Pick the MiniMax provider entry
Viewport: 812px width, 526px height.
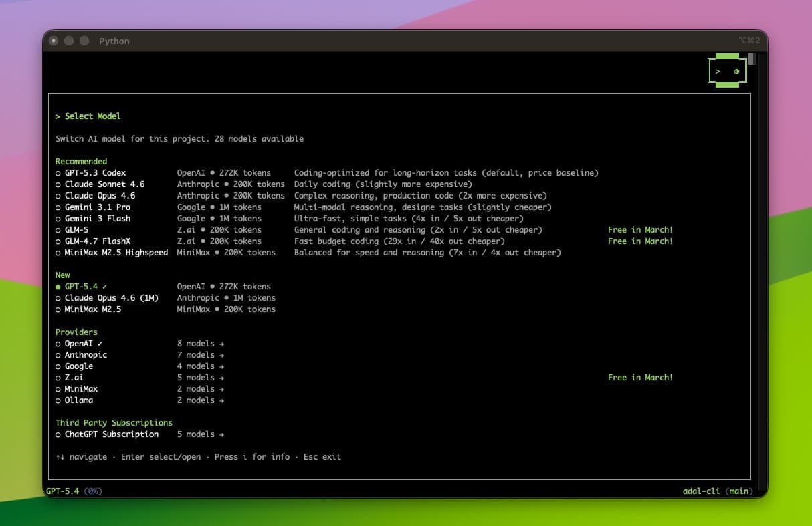click(x=81, y=389)
